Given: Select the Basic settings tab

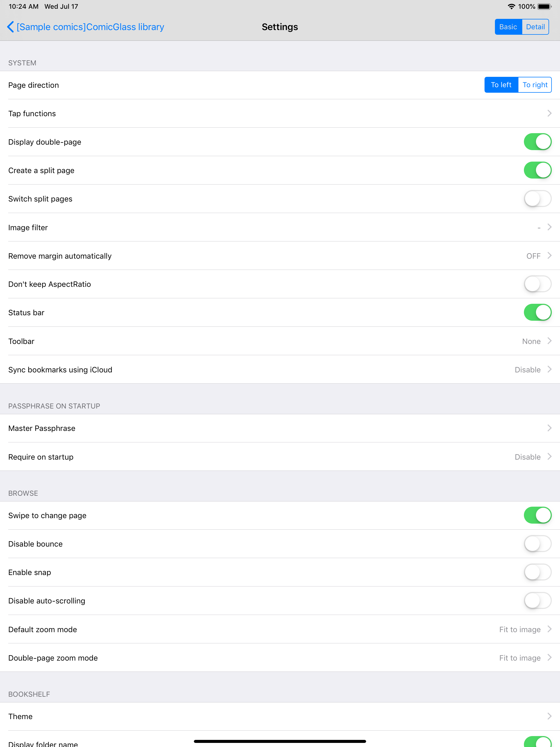Looking at the screenshot, I should coord(508,27).
